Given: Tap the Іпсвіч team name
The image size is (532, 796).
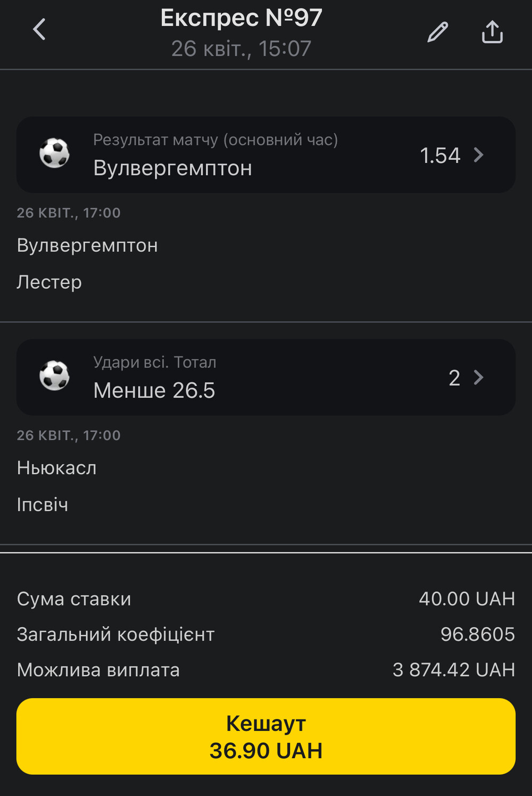Looking at the screenshot, I should [x=43, y=504].
